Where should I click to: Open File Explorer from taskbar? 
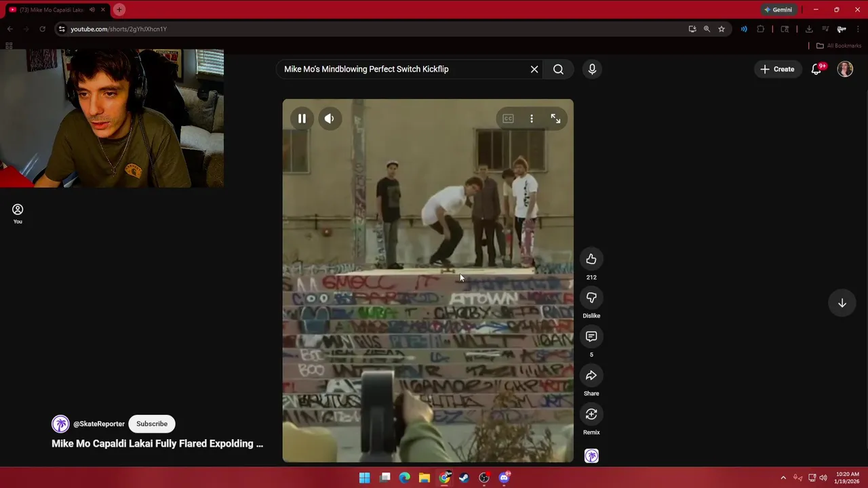425,478
